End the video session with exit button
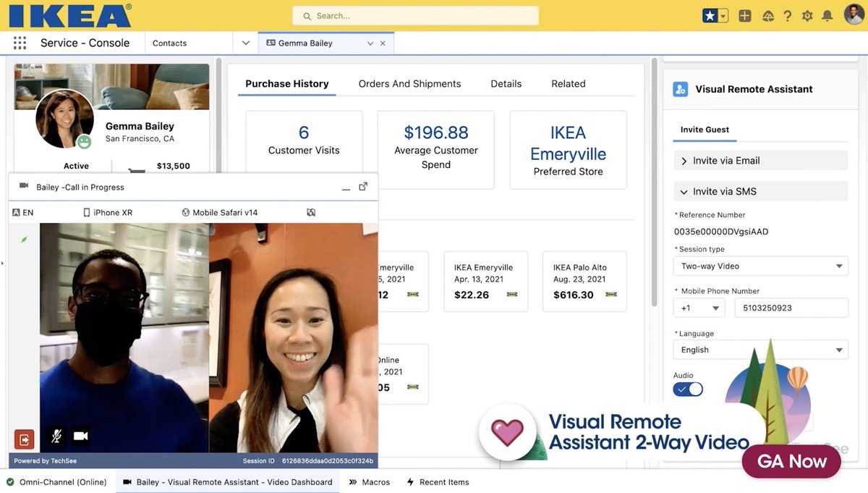Image resolution: width=868 pixels, height=493 pixels. click(24, 439)
